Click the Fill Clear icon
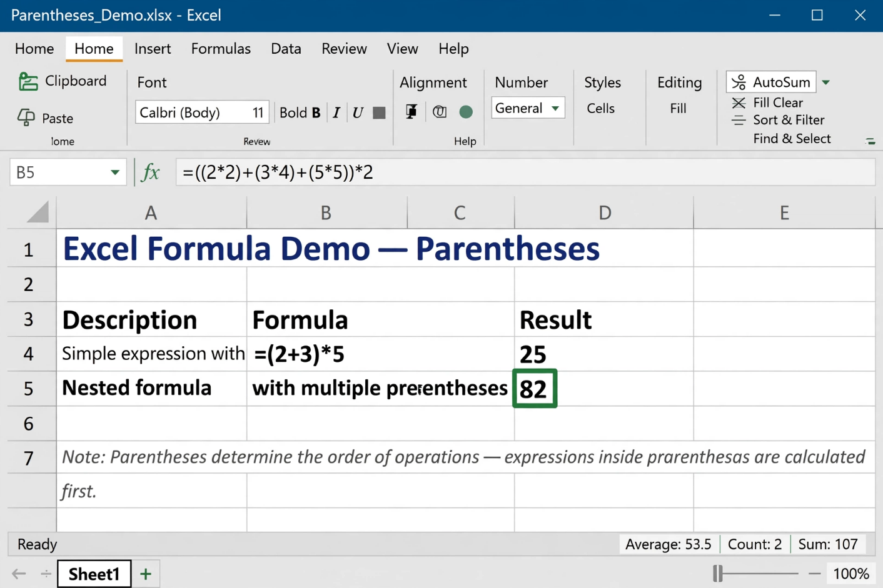Viewport: 883px width, 588px height. [x=739, y=102]
